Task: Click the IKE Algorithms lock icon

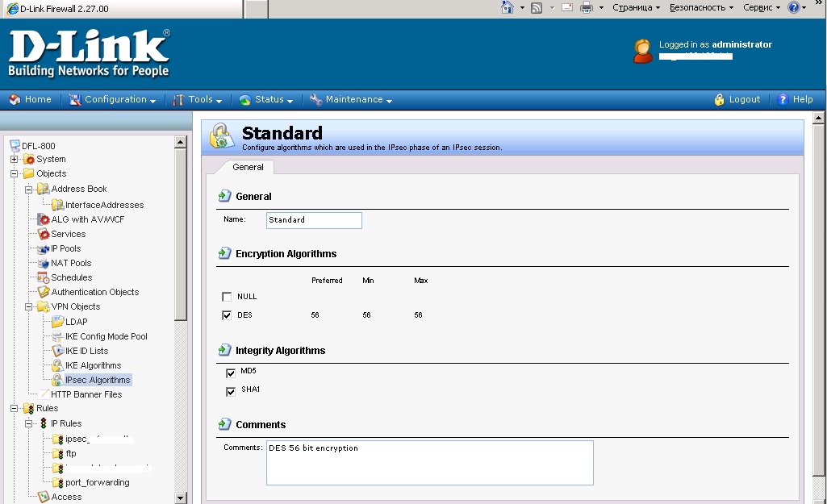Action: click(57, 364)
